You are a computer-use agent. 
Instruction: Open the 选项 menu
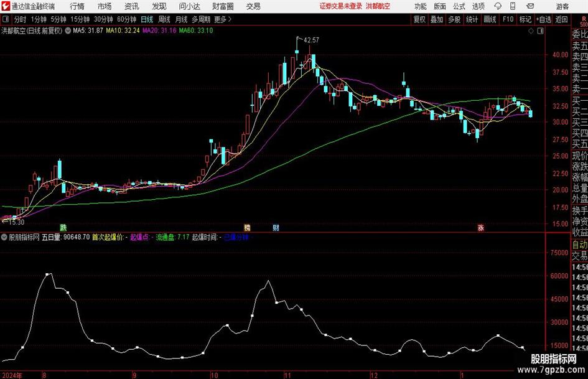[478, 6]
